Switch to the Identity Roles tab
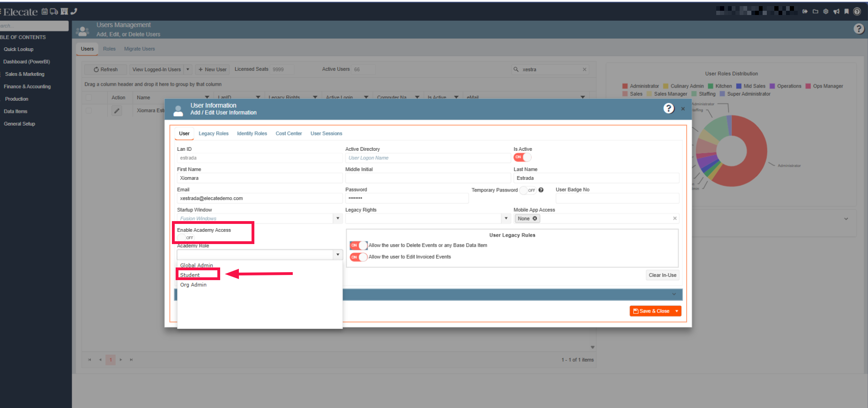The width and height of the screenshot is (868, 408). pos(252,134)
